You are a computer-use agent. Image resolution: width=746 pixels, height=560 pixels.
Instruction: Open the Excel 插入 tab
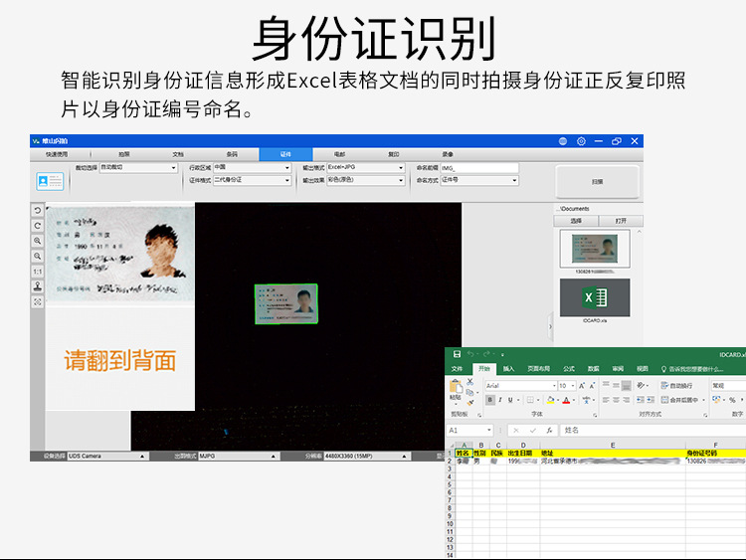click(x=508, y=369)
